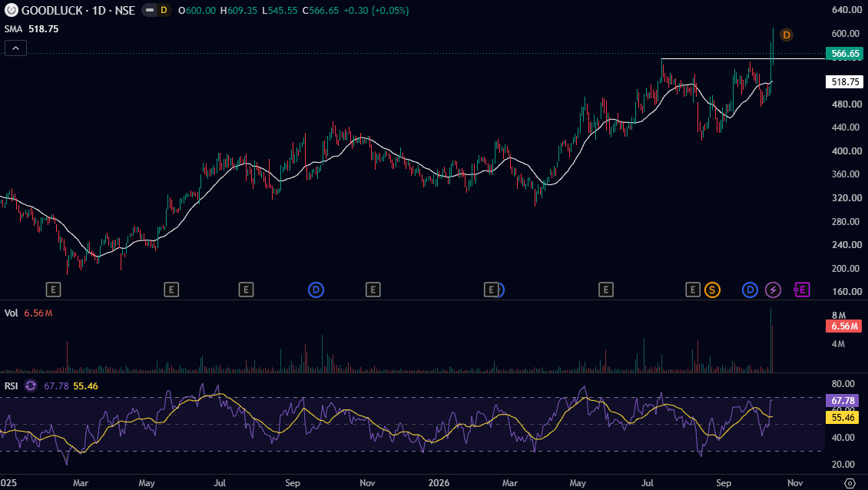Select the RSI indicator legend label
Viewport: 868px width, 490px height.
[11, 386]
